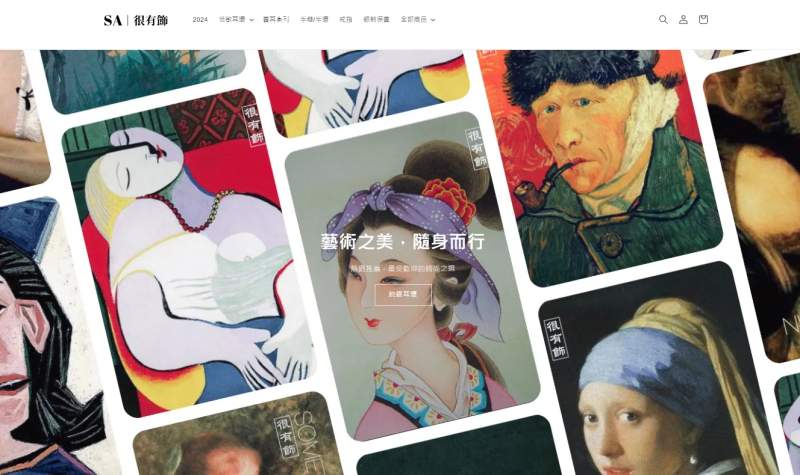This screenshot has height=475, width=800.
Task: Expand the last navigation dropdown before search
Action: (418, 19)
